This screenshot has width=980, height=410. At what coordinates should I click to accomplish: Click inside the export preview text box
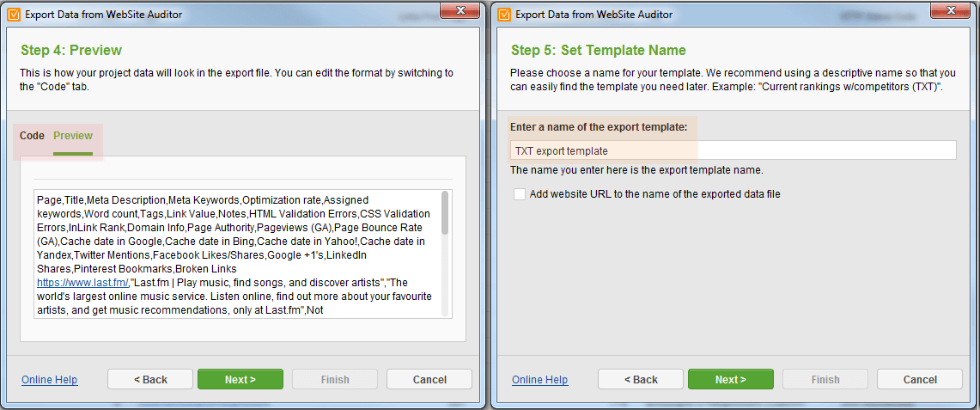(238, 254)
